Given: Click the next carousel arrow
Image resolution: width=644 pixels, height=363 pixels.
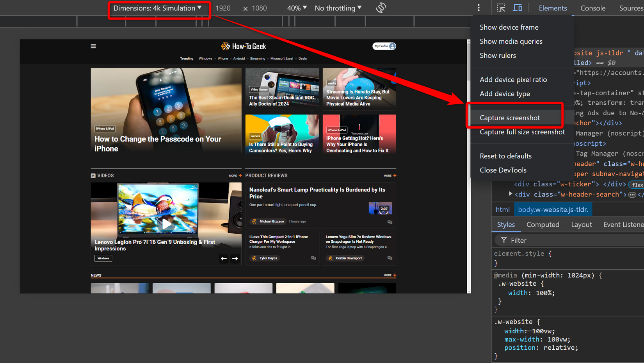Looking at the screenshot, I should point(235,258).
